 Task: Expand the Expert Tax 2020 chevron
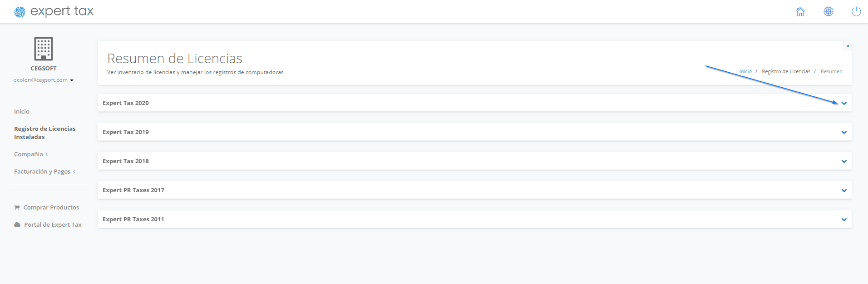point(844,103)
